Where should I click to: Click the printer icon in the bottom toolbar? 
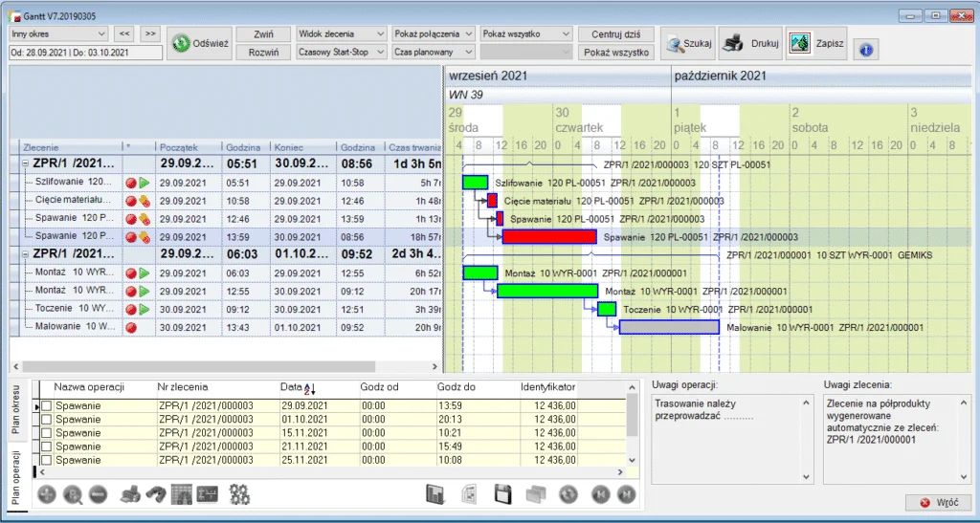(x=130, y=495)
